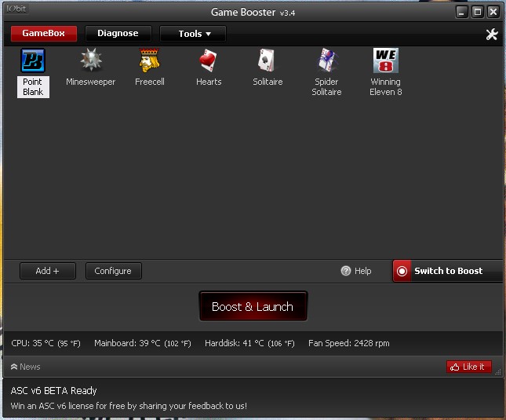The width and height of the screenshot is (506, 420).
Task: Minimize the Game Booster window
Action: click(x=462, y=13)
